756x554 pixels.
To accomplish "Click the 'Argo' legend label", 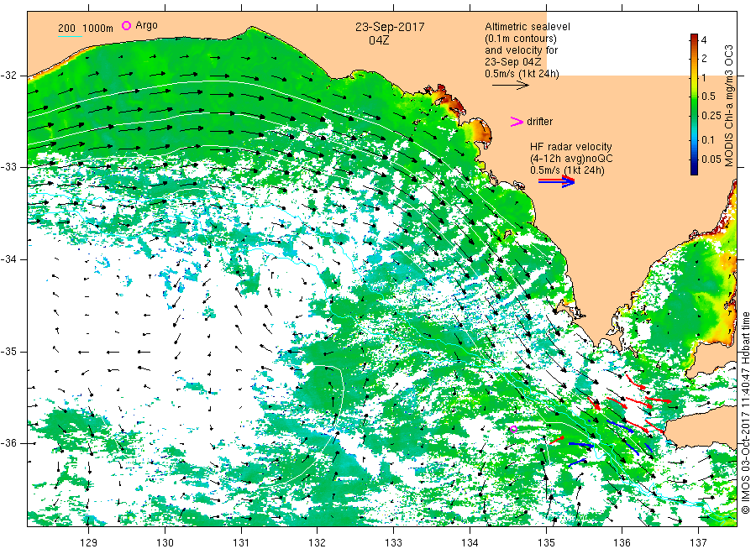I will 146,25.
